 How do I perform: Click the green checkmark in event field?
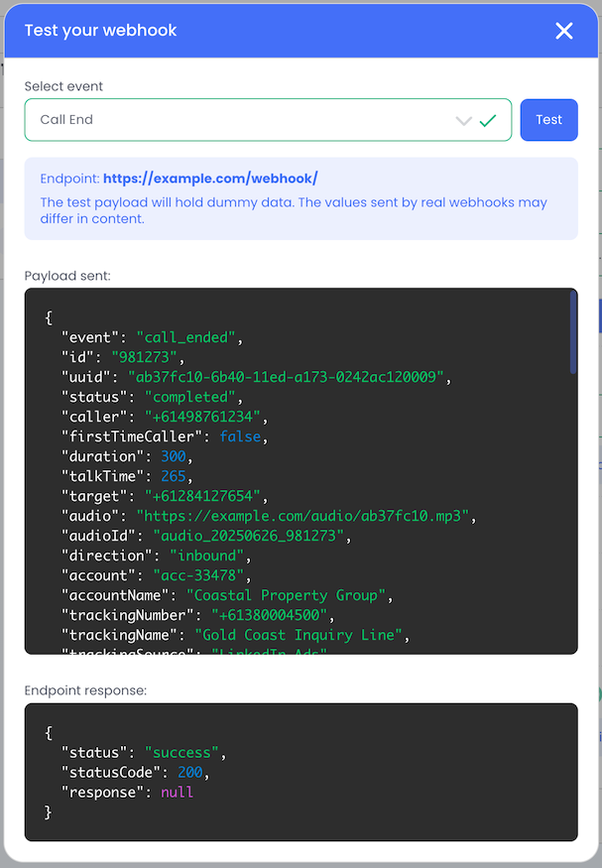point(488,120)
